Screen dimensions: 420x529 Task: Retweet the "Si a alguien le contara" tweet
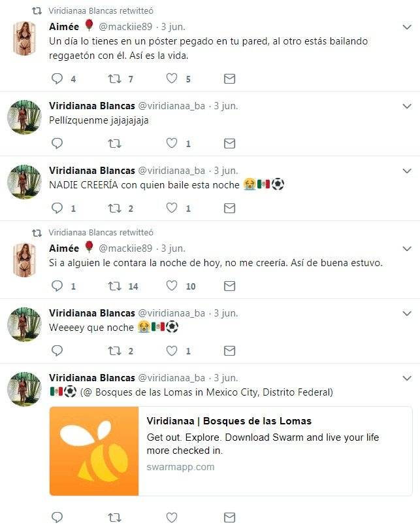coord(114,286)
